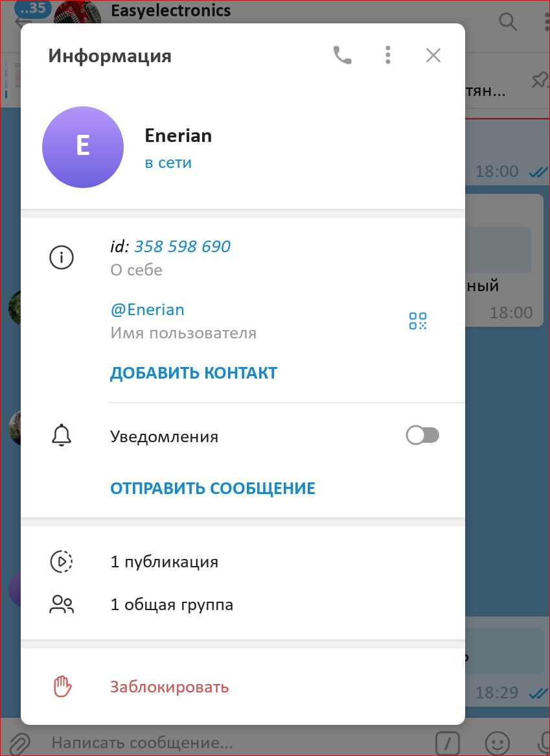Toggle the Уведомления switch

pyautogui.click(x=422, y=436)
